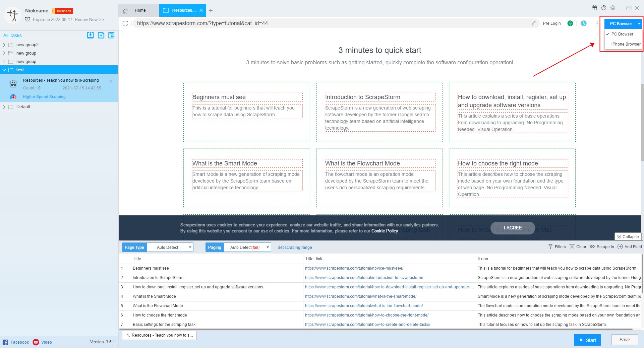The height and width of the screenshot is (348, 644).
Task: Click the Set scraping range link
Action: (x=295, y=248)
